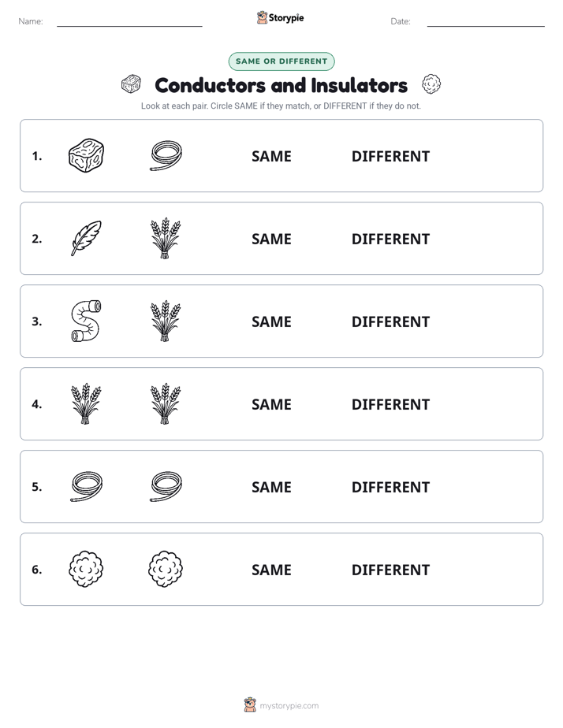Choose SAME for row 6

(271, 570)
